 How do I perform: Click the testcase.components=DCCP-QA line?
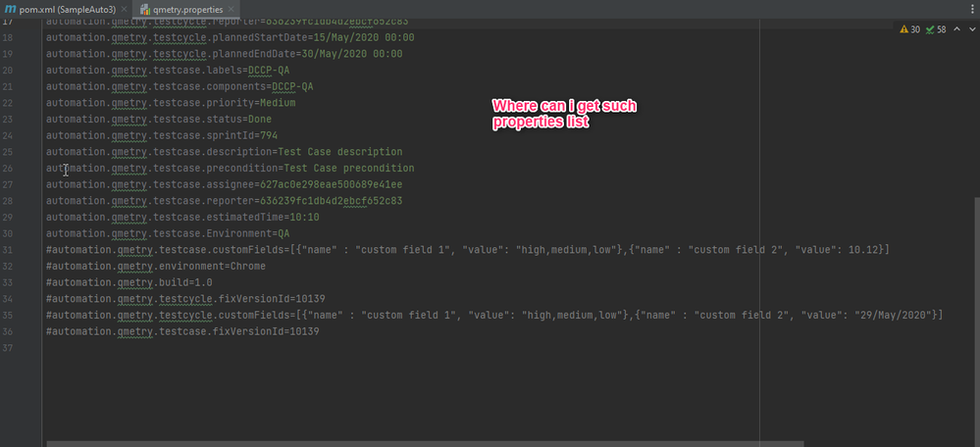coord(180,86)
